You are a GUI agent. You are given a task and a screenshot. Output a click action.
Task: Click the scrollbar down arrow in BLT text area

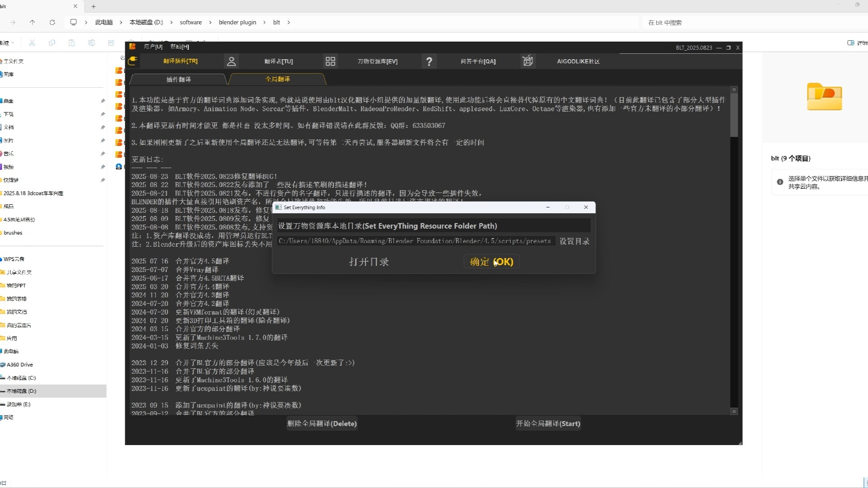pos(734,412)
